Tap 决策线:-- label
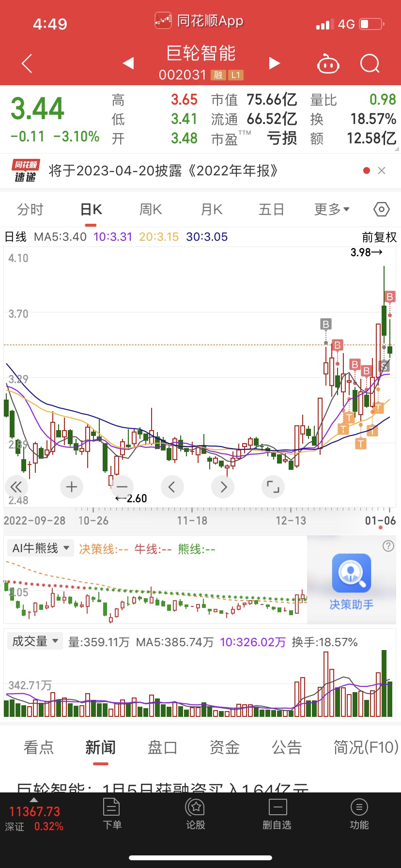 104,549
